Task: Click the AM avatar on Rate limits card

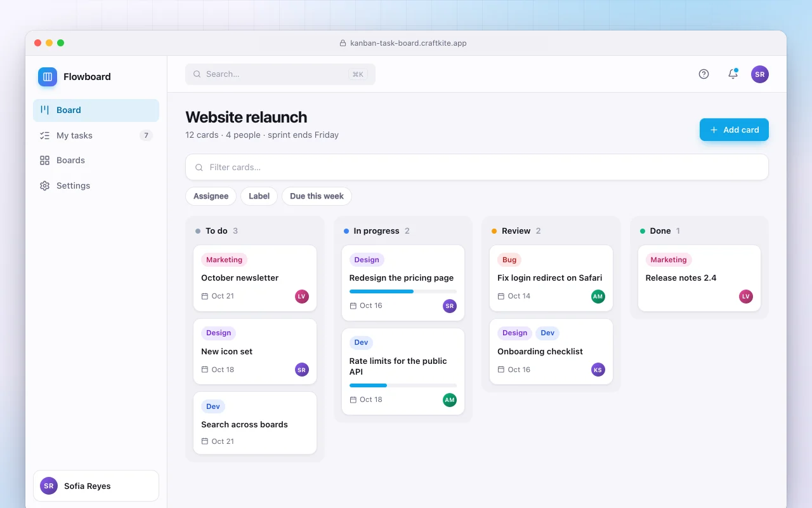Action: (450, 400)
